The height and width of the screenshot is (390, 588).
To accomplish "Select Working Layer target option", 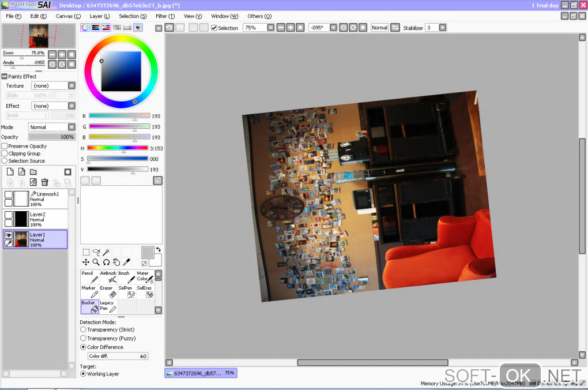I will [x=83, y=374].
